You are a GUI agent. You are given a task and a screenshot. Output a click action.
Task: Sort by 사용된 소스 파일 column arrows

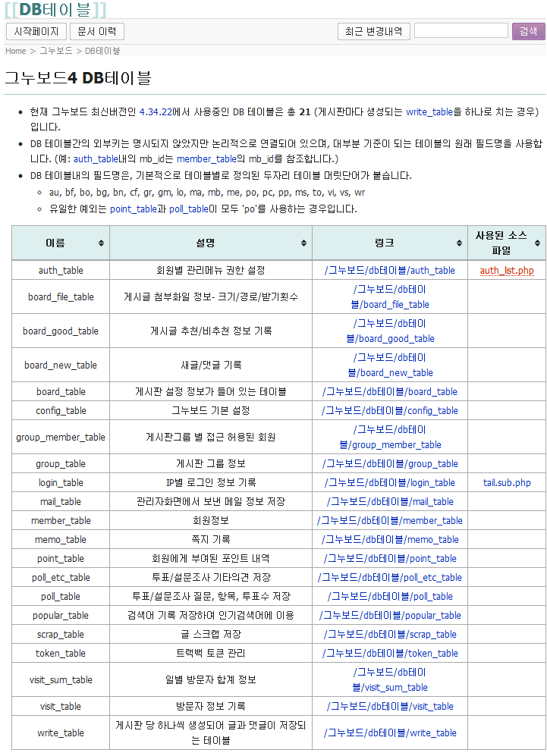click(538, 243)
